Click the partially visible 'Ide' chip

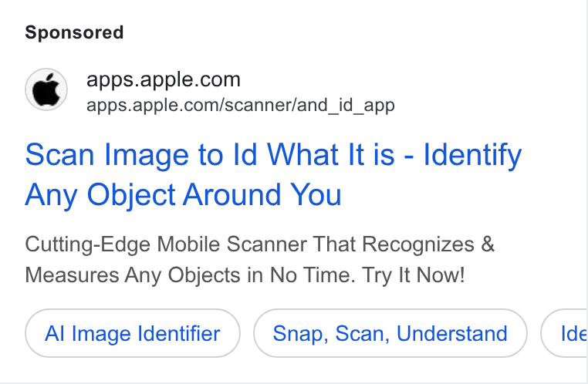(x=564, y=333)
